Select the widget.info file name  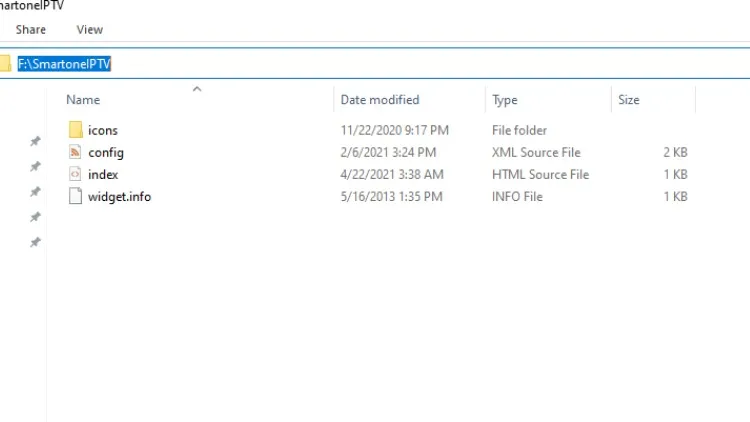tap(119, 196)
